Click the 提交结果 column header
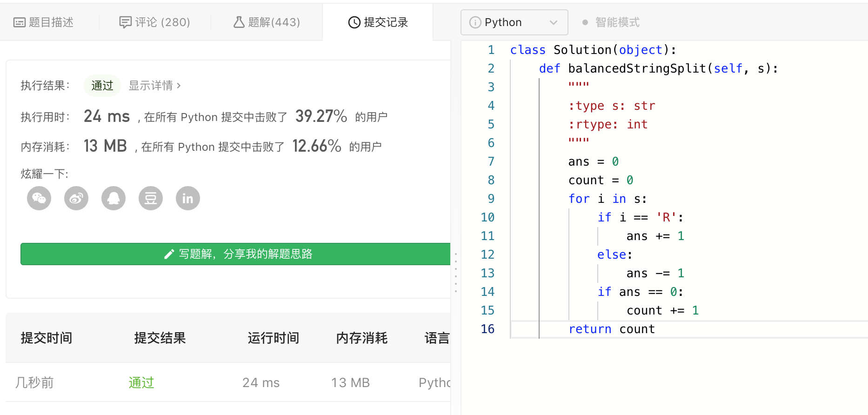 pyautogui.click(x=160, y=338)
